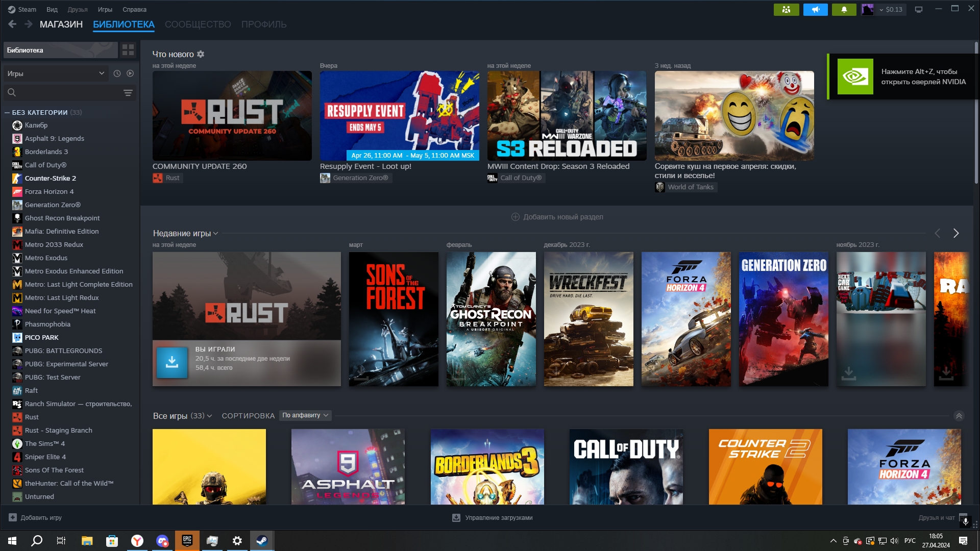Screen dimensions: 980x551
Task: Open What's New settings gear
Action: (x=201, y=54)
